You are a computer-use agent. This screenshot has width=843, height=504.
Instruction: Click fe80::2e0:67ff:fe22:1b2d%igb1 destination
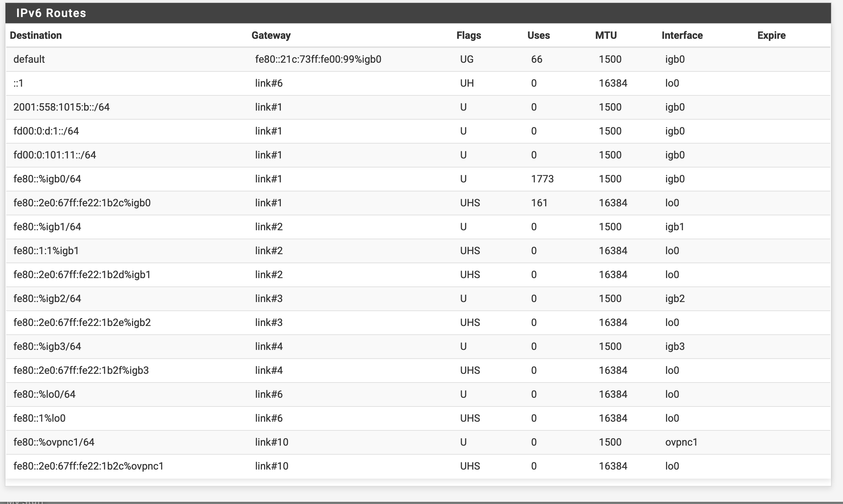(x=82, y=274)
